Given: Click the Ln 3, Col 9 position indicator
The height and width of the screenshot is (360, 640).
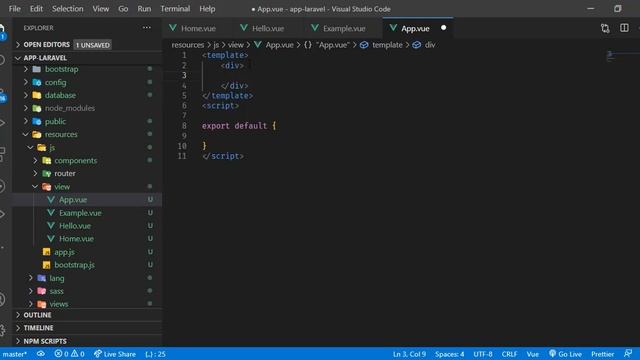Looking at the screenshot, I should click(409, 354).
